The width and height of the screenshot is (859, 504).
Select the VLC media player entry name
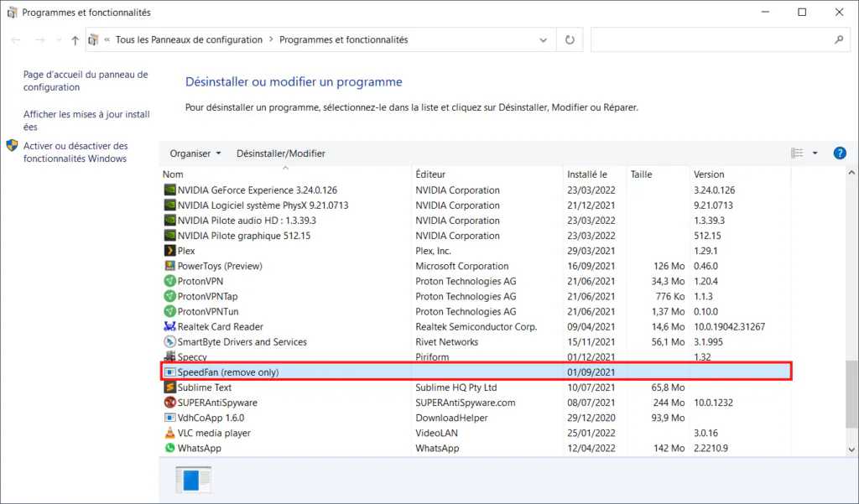point(214,433)
